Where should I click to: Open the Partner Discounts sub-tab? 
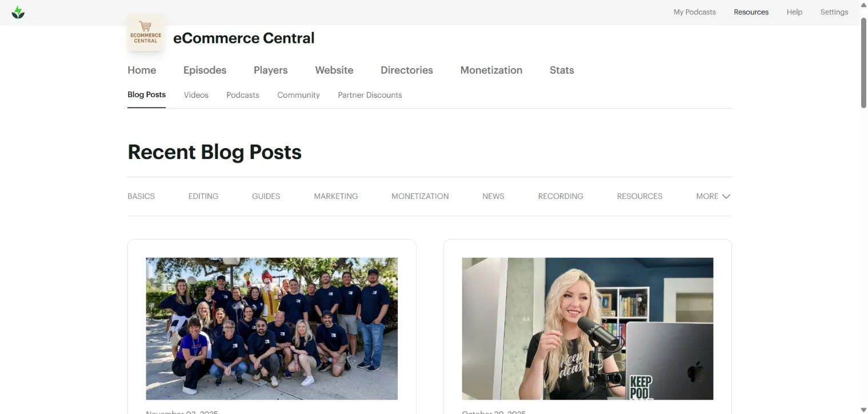pos(370,95)
